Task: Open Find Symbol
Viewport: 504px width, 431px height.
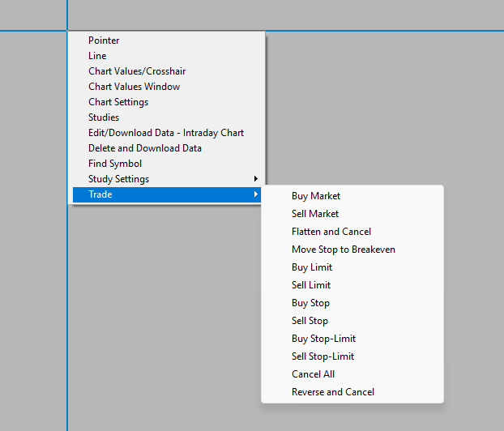Action: pyautogui.click(x=115, y=164)
